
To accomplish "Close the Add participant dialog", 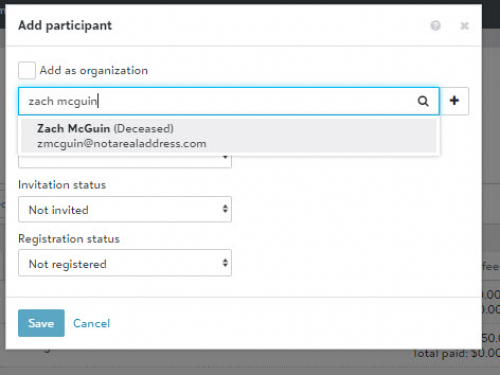I will tap(464, 26).
